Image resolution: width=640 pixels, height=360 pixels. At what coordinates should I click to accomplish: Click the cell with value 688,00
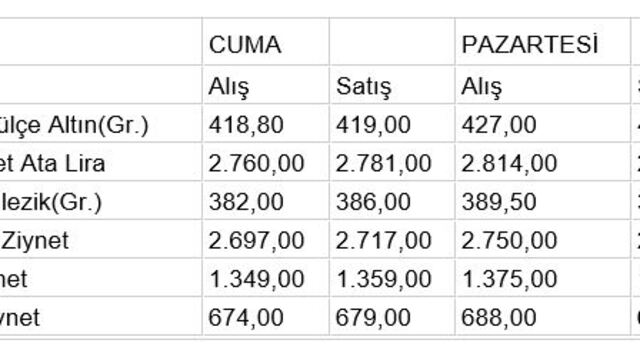pos(542,316)
